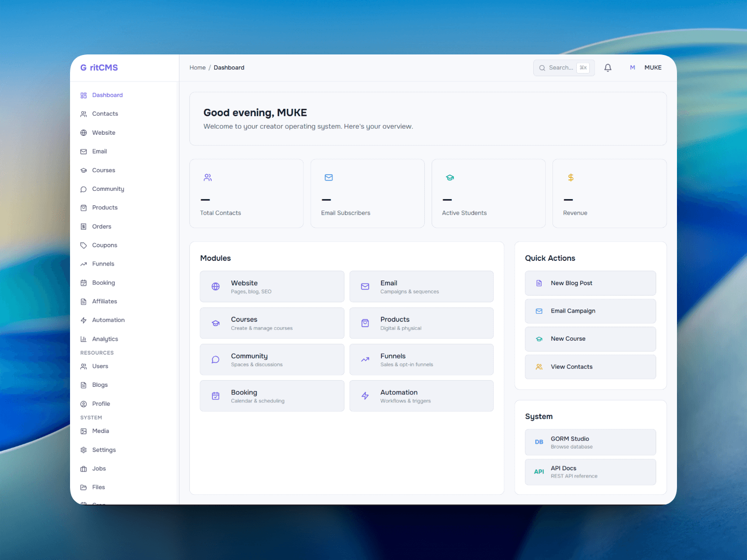Click the Automation lightning icon in sidebar
The image size is (747, 560).
pyautogui.click(x=84, y=320)
